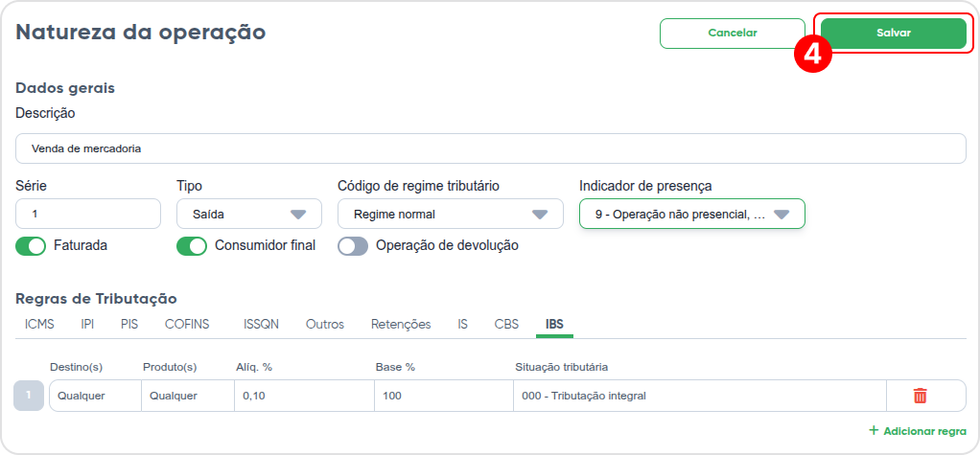980x455 pixels.
Task: Click the row number 1 badge
Action: pos(29,396)
